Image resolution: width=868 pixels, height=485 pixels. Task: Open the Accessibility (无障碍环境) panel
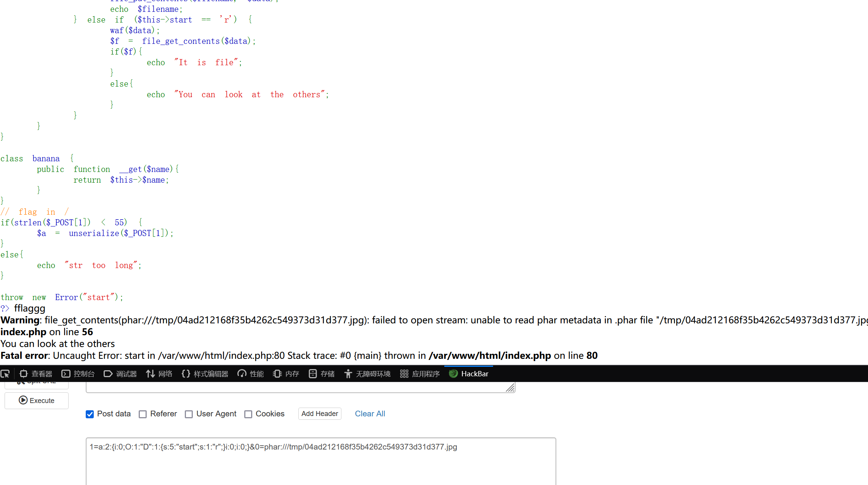tap(367, 374)
